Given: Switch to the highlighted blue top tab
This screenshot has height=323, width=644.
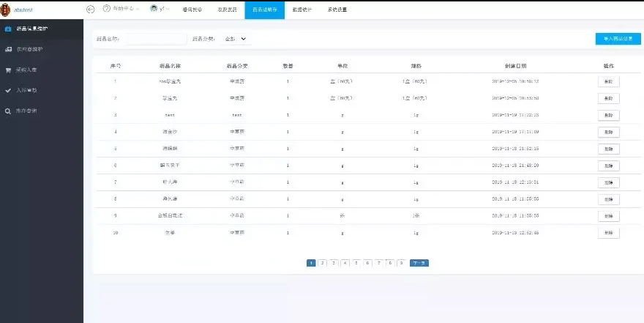Looking at the screenshot, I should click(x=264, y=10).
